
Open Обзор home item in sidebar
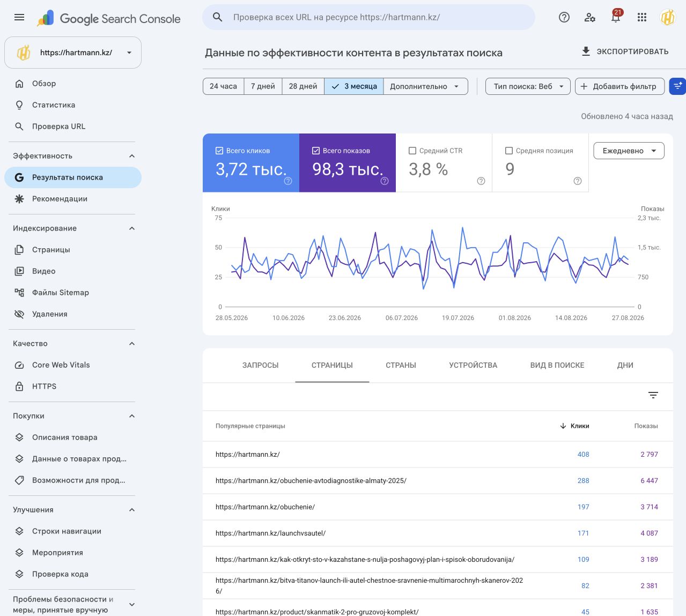(x=73, y=84)
